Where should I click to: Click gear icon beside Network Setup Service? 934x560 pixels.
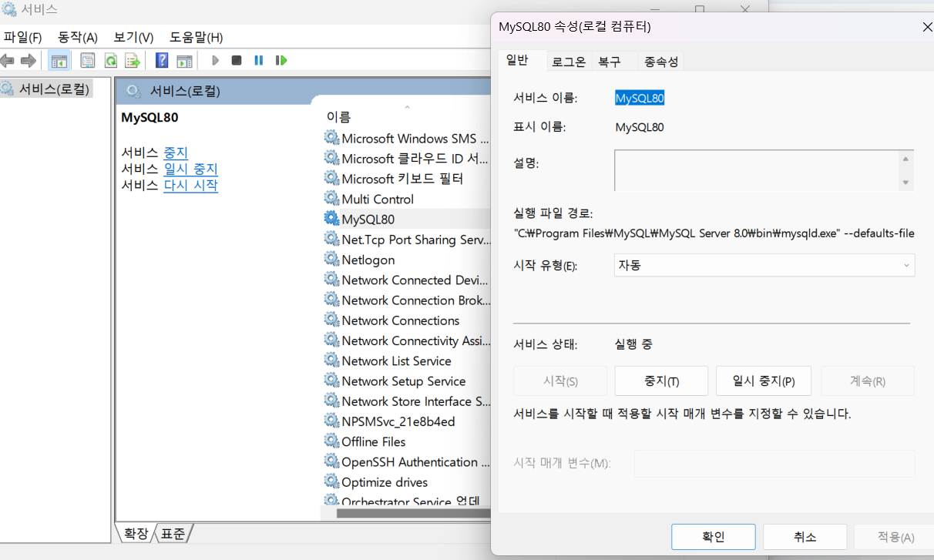pos(331,381)
